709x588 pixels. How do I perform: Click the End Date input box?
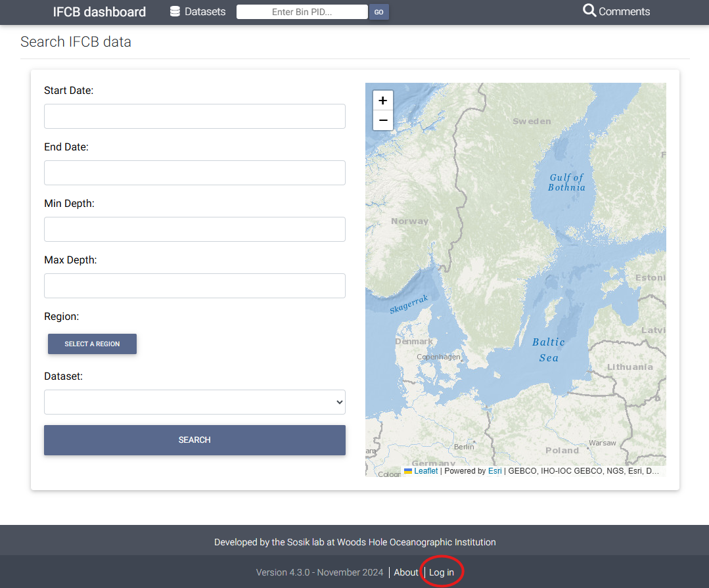194,173
